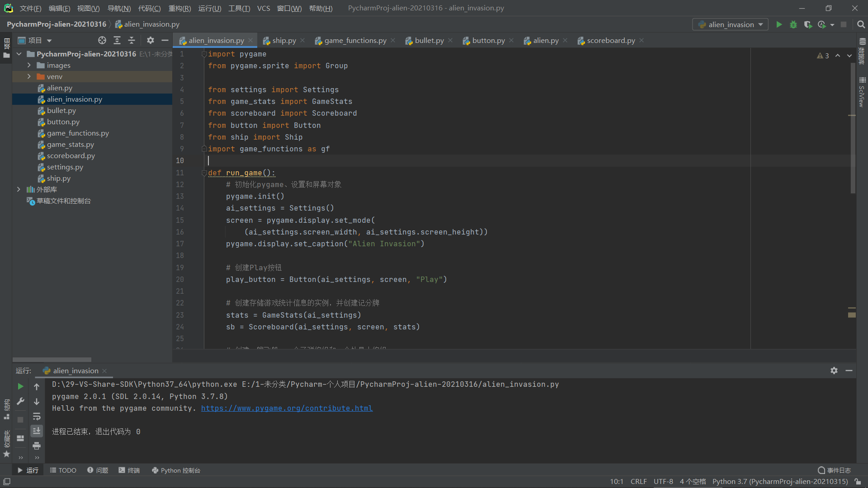The height and width of the screenshot is (488, 868).
Task: Toggle Favorites star sidebar button
Action: [x=6, y=444]
